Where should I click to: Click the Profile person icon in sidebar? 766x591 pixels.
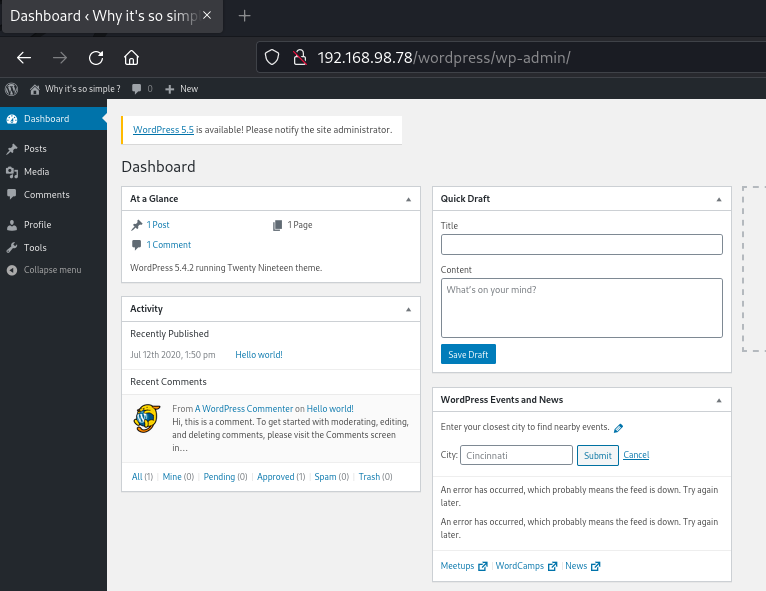click(12, 225)
